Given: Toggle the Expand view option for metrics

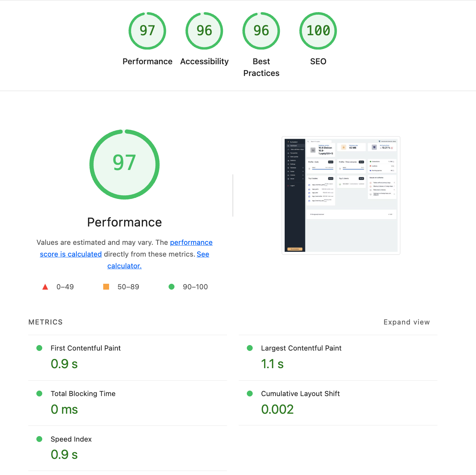Looking at the screenshot, I should [x=406, y=322].
